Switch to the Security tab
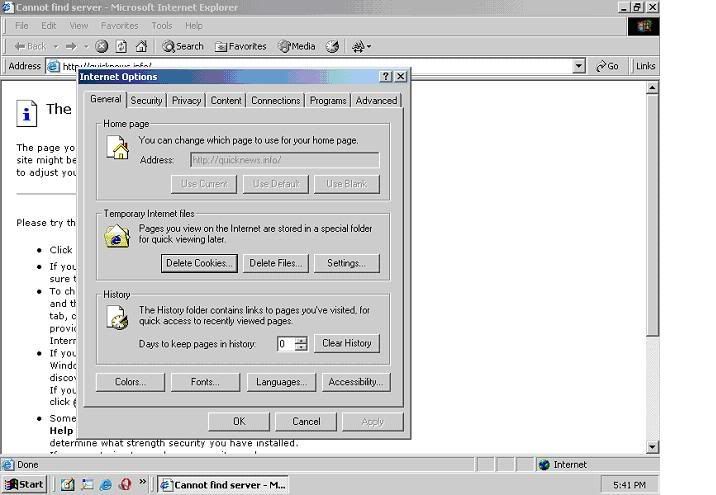Screen dimensions: 716x495 146,100
